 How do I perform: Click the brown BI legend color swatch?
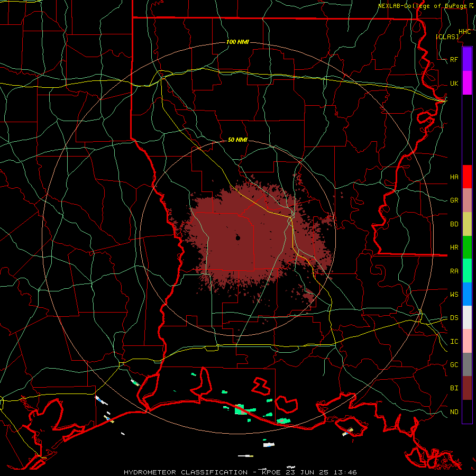467,388
